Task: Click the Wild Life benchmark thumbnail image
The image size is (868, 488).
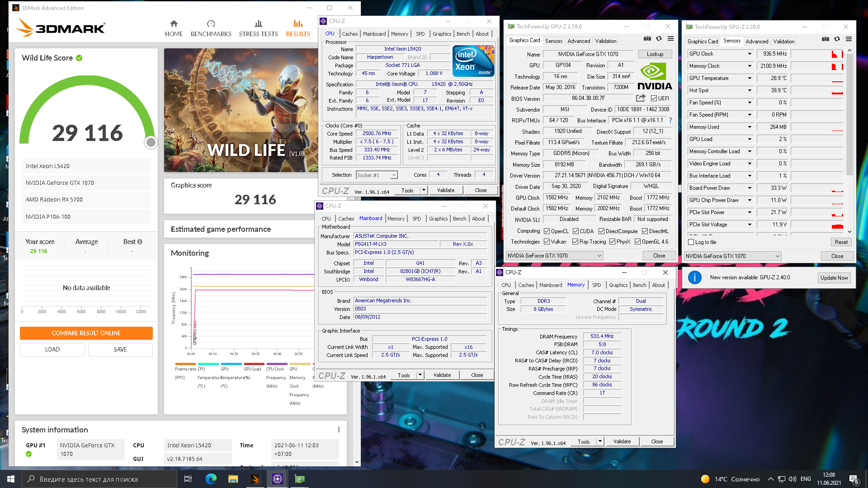Action: (x=241, y=110)
